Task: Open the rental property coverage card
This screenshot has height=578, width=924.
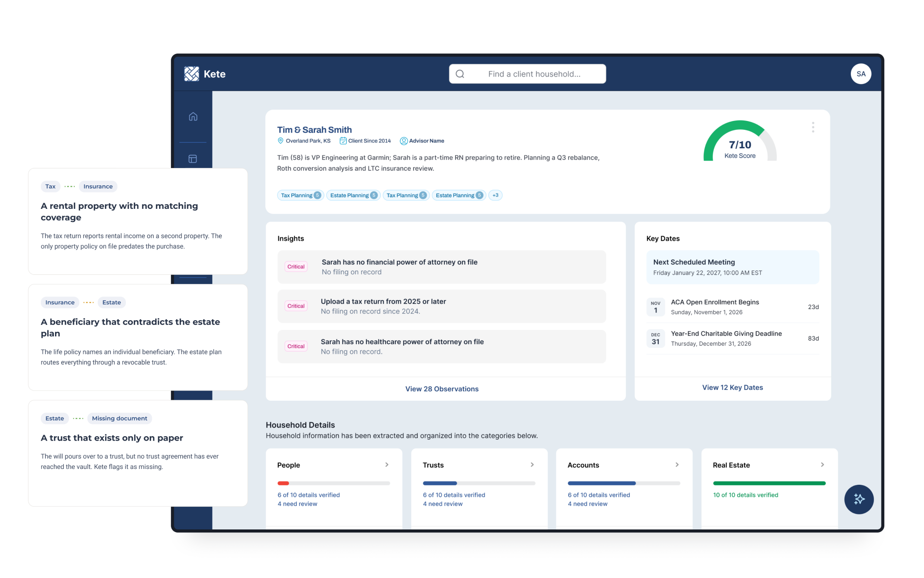Action: point(138,221)
